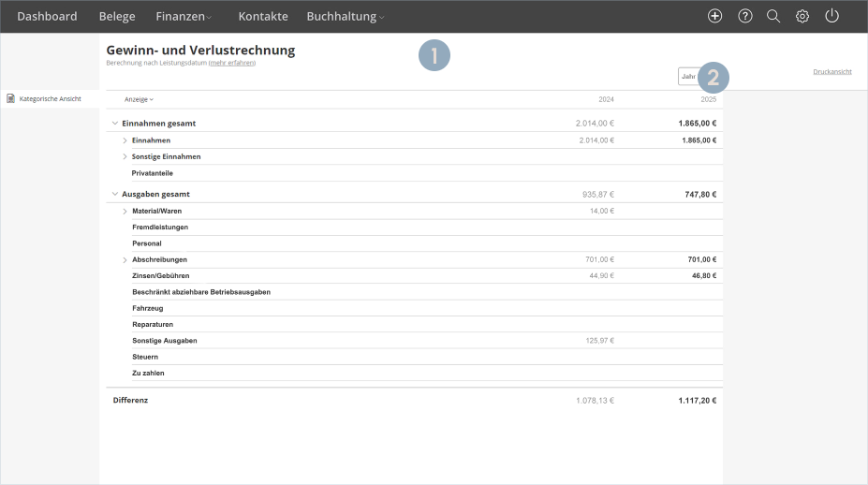Click the power logout icon
Screen dimensions: 868x485
(x=832, y=16)
